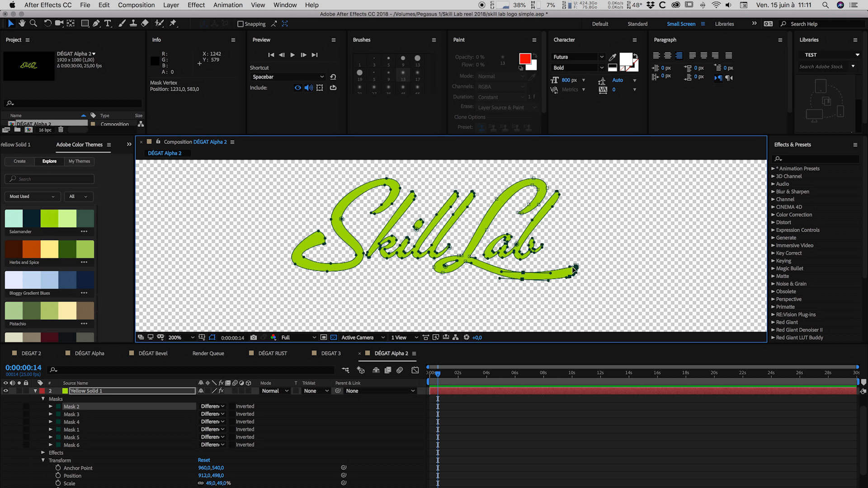
Task: Expand the Mask 4 properties
Action: (51, 422)
